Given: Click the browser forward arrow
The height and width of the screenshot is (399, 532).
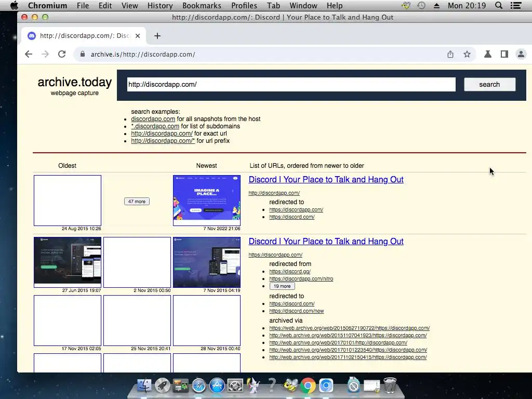Looking at the screenshot, I should tap(45, 54).
